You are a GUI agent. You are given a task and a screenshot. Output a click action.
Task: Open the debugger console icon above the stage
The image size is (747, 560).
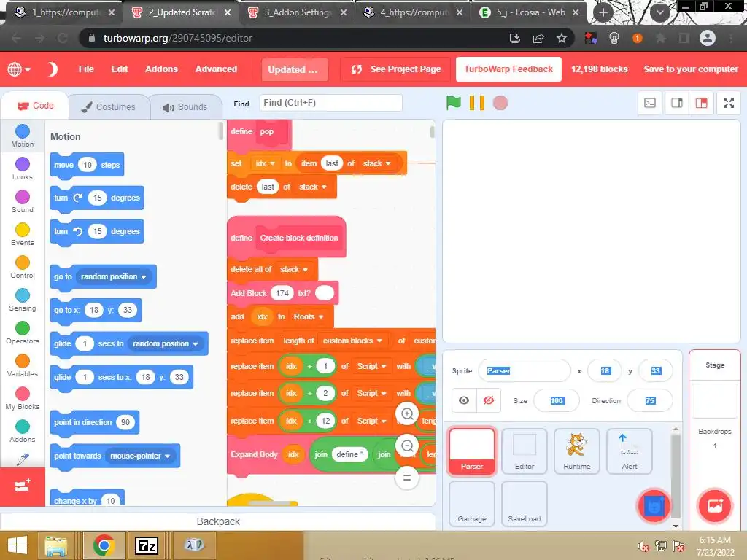coord(650,103)
